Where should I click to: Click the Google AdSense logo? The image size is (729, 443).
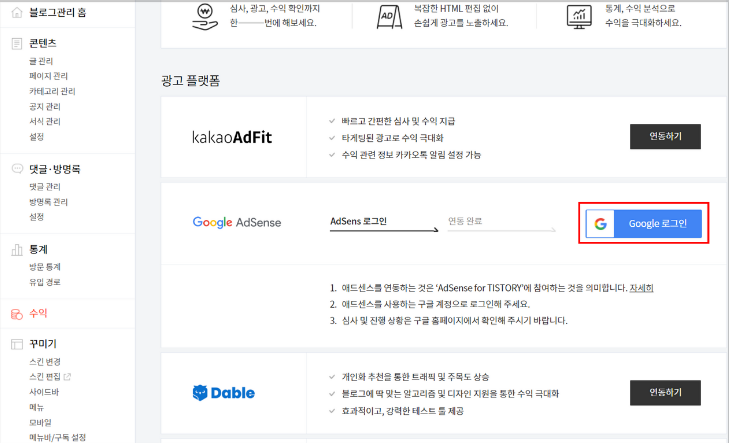237,223
